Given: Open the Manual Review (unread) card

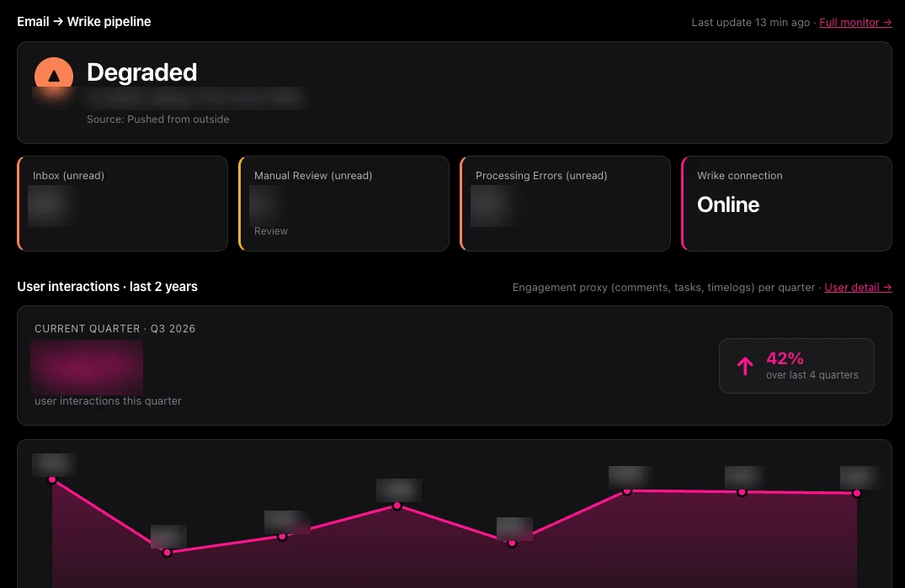Looking at the screenshot, I should tap(344, 204).
